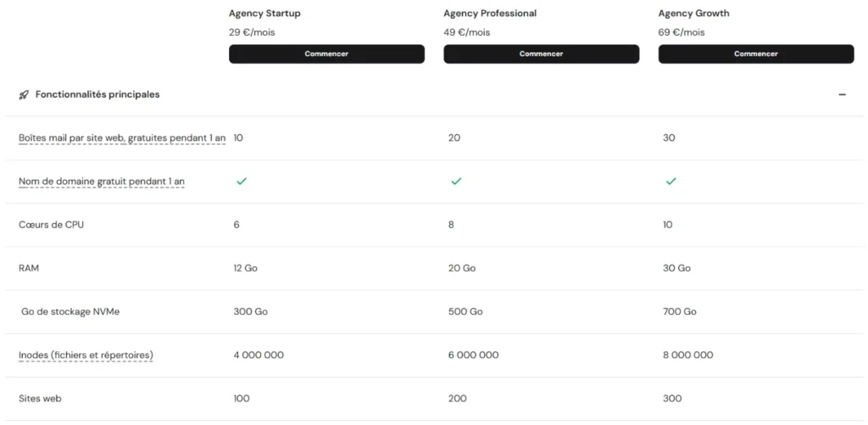The width and height of the screenshot is (868, 425).
Task: Click Commencer under Agency Professional
Action: [542, 53]
